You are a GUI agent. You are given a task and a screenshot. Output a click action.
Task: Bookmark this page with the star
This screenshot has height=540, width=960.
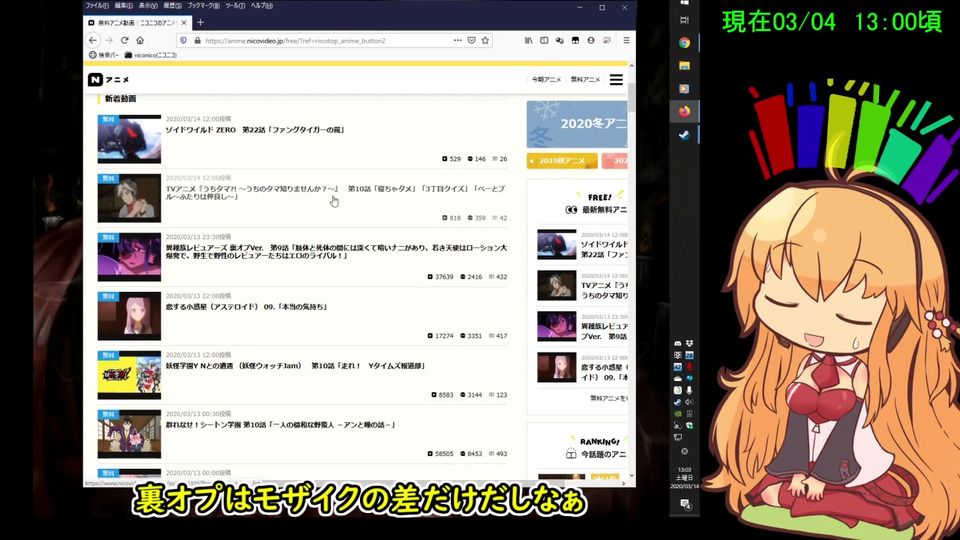click(486, 40)
